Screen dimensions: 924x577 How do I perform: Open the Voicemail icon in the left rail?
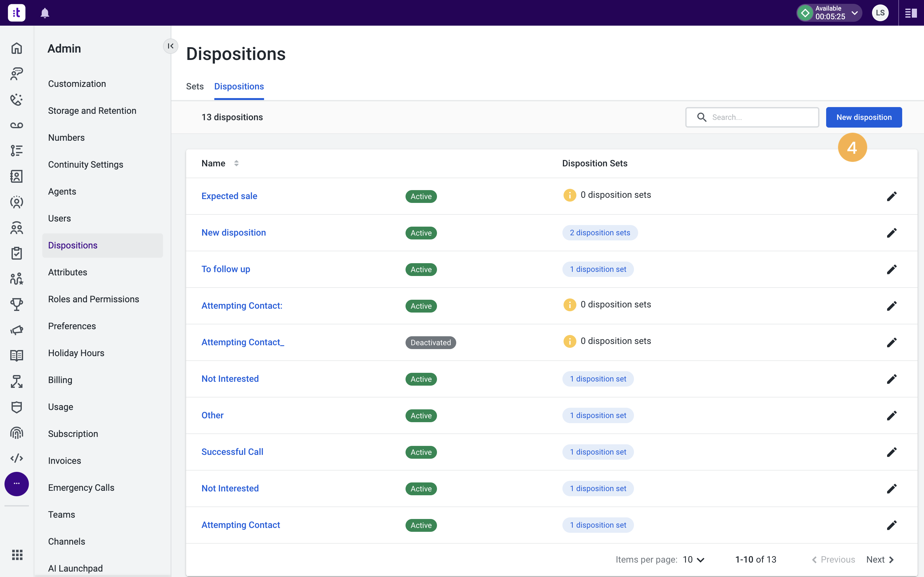[x=16, y=125]
